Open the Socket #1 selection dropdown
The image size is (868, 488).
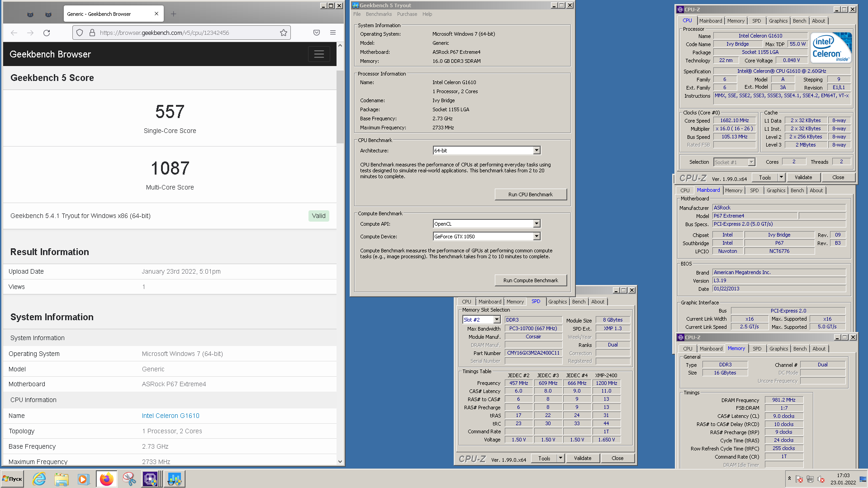click(x=751, y=162)
